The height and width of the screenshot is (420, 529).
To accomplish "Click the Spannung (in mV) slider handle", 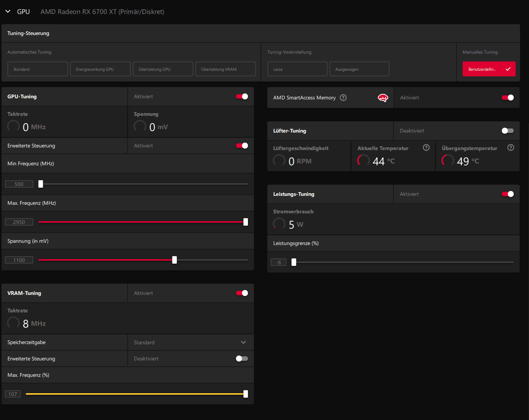I will (175, 260).
